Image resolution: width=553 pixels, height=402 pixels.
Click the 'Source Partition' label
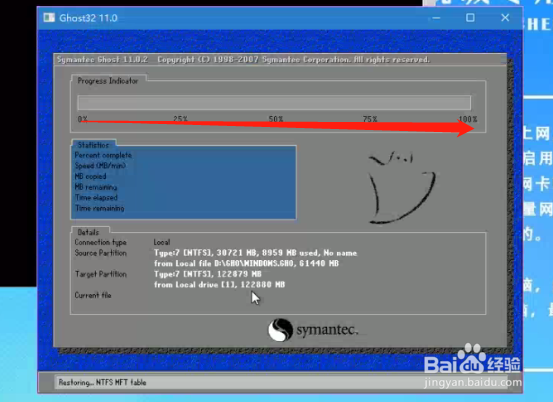pyautogui.click(x=101, y=253)
